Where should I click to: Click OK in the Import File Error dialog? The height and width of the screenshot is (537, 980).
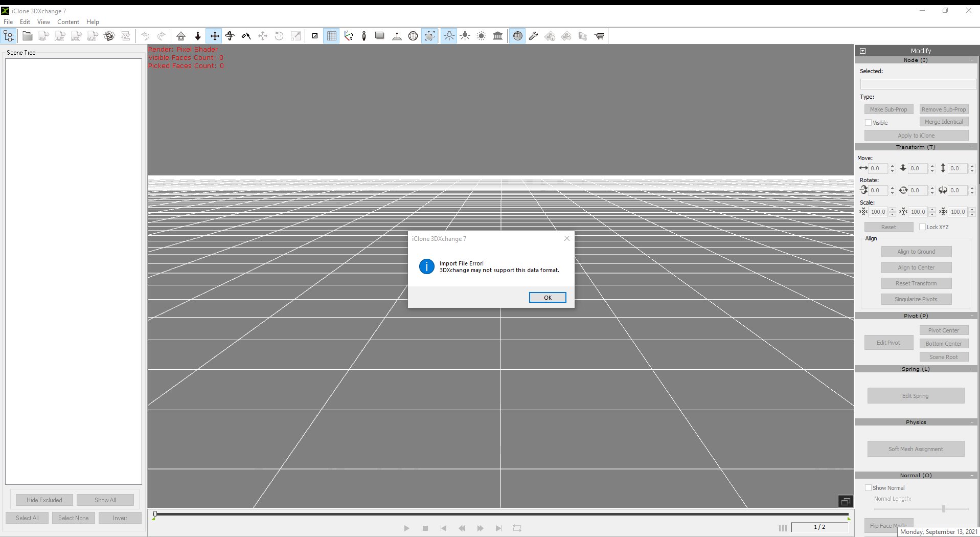pyautogui.click(x=548, y=298)
